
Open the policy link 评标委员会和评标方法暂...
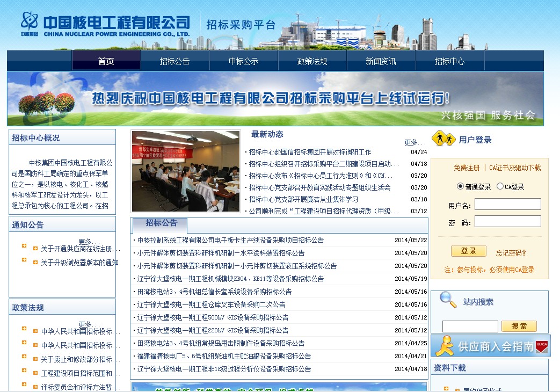81,387
